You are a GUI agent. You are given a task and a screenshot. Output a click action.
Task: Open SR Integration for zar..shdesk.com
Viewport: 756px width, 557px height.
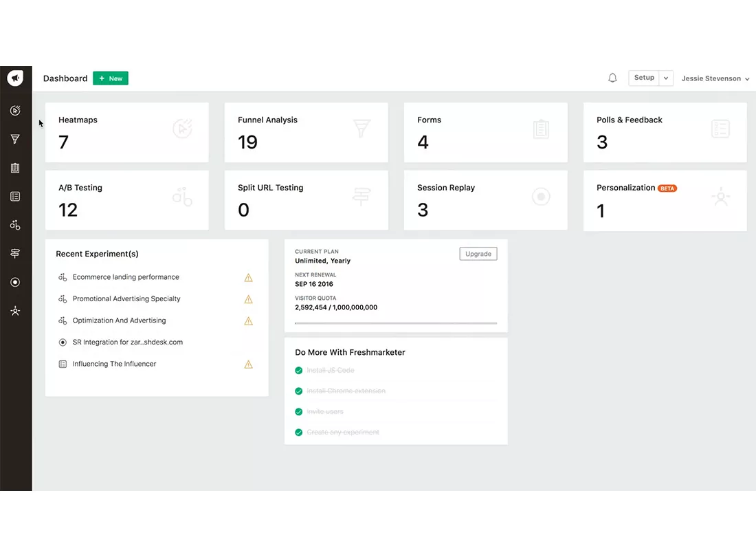click(128, 342)
